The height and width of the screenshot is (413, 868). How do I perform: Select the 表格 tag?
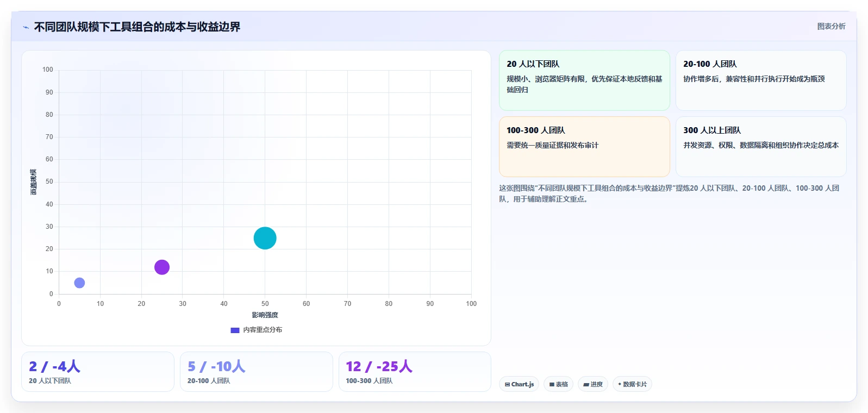(x=558, y=384)
